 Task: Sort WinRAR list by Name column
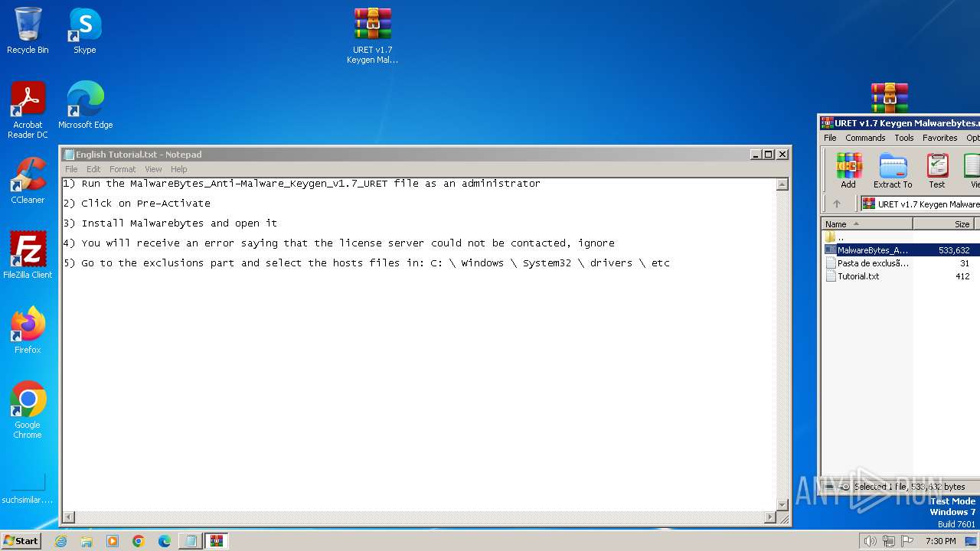click(867, 224)
